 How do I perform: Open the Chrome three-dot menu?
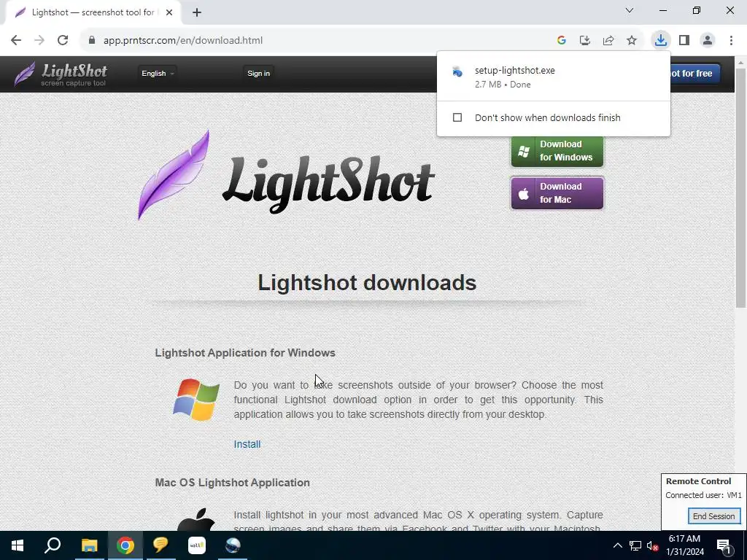(731, 41)
